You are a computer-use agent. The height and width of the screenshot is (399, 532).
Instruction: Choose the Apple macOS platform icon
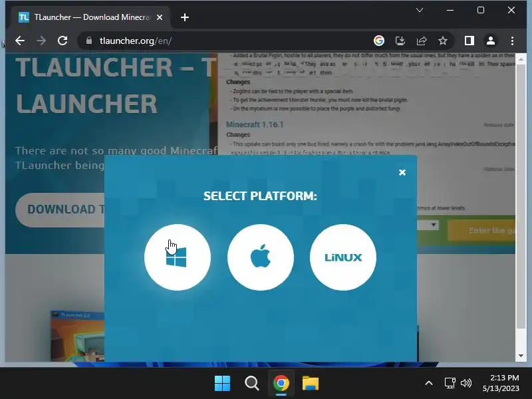261,257
